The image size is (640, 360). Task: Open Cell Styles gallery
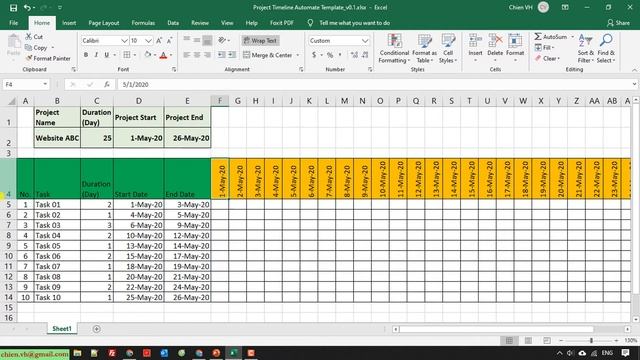click(448, 49)
